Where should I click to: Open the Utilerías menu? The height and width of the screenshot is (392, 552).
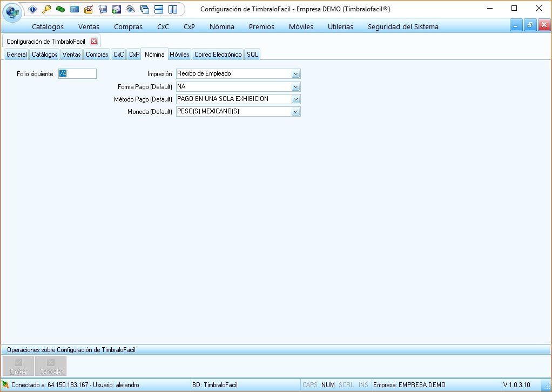[340, 27]
